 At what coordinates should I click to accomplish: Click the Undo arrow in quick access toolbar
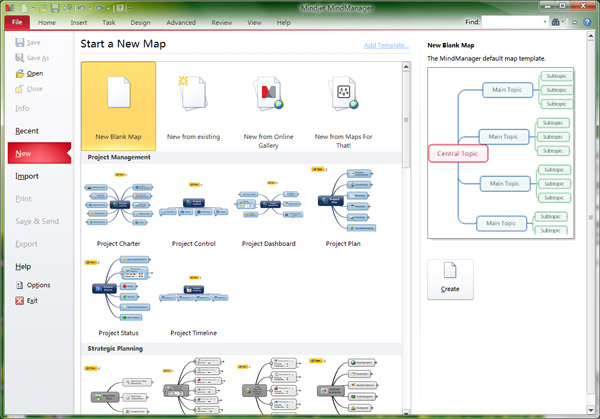pos(81,7)
